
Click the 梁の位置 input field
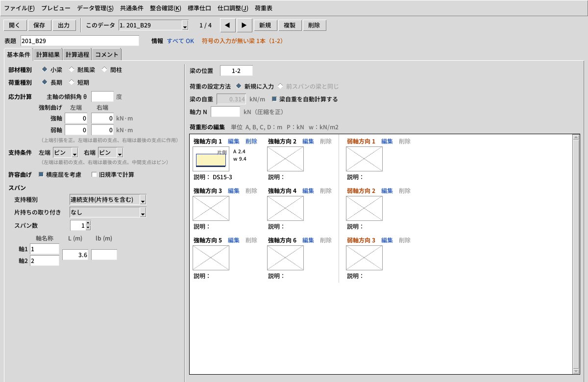tap(236, 71)
